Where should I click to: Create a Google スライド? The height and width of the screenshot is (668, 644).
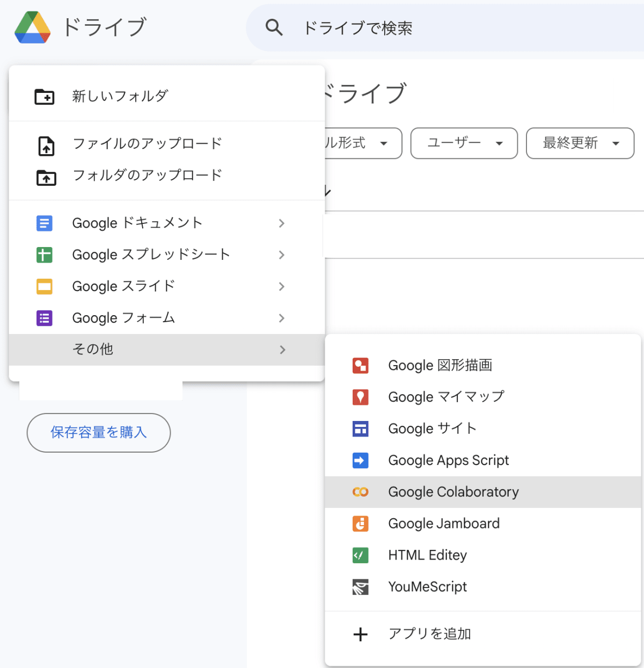click(x=167, y=286)
